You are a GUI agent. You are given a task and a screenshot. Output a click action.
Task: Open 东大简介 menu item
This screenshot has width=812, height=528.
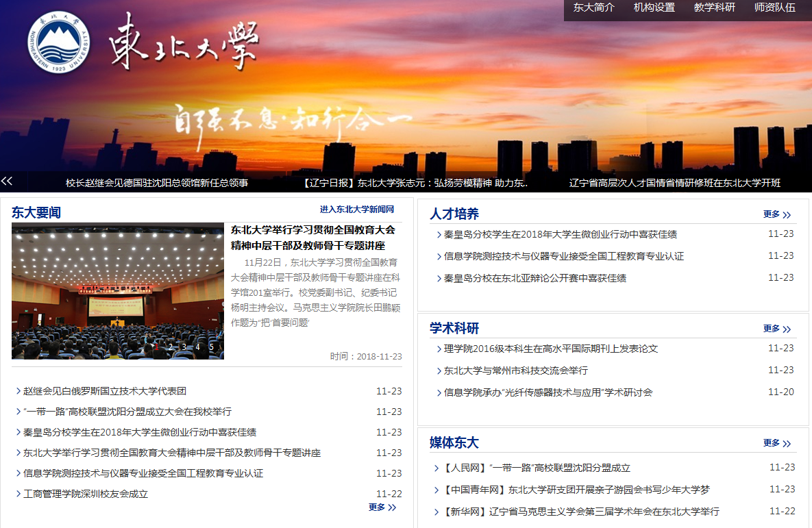click(593, 8)
